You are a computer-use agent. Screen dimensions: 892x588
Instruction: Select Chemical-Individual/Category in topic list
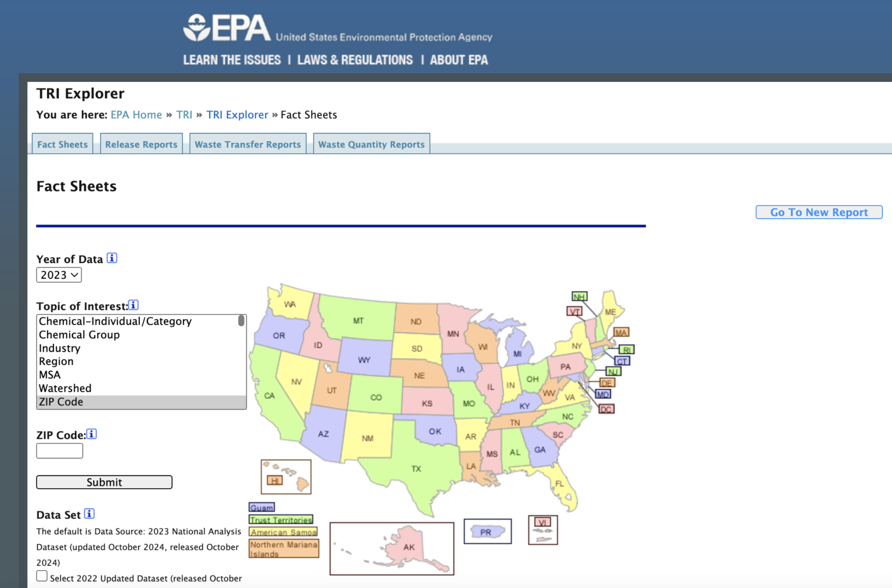137,321
